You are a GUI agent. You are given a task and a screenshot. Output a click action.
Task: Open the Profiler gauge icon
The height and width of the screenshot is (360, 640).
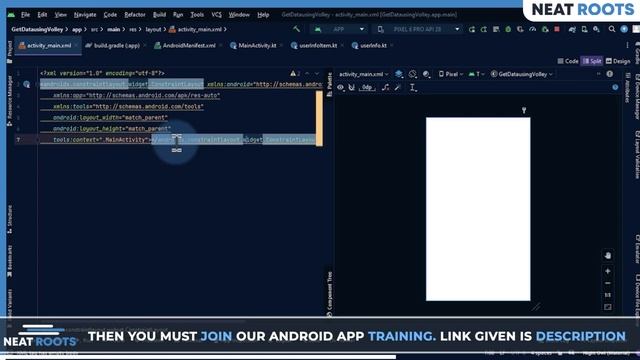point(532,29)
